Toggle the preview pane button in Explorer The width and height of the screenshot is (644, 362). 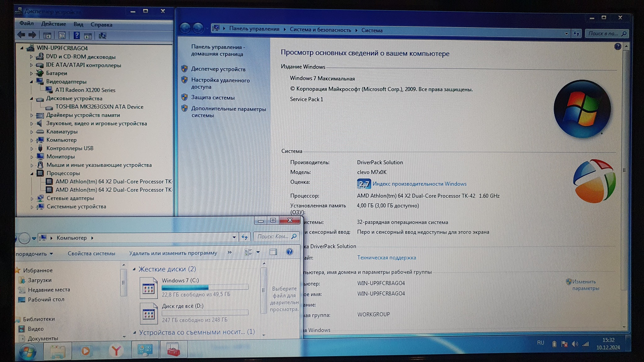(273, 252)
